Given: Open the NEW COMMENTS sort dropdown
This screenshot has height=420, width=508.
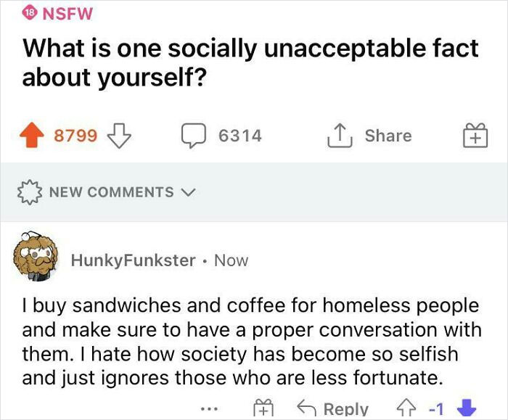Looking at the screenshot, I should pyautogui.click(x=111, y=192).
